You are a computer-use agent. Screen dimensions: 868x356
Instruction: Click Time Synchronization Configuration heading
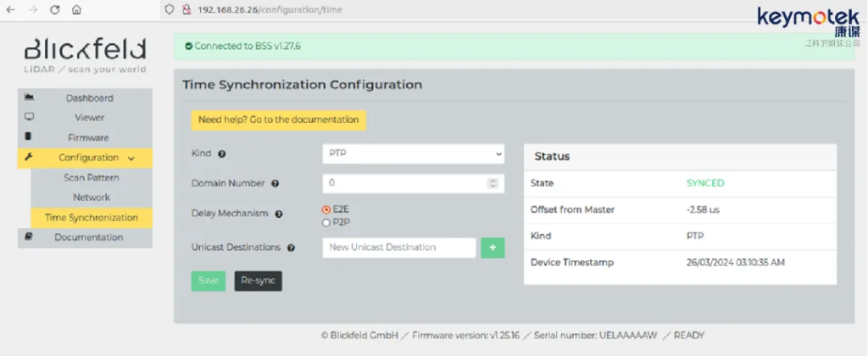303,85
